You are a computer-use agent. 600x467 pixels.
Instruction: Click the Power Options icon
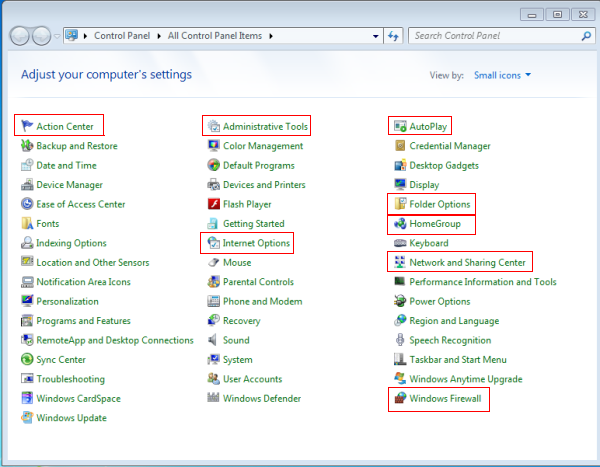coord(400,301)
